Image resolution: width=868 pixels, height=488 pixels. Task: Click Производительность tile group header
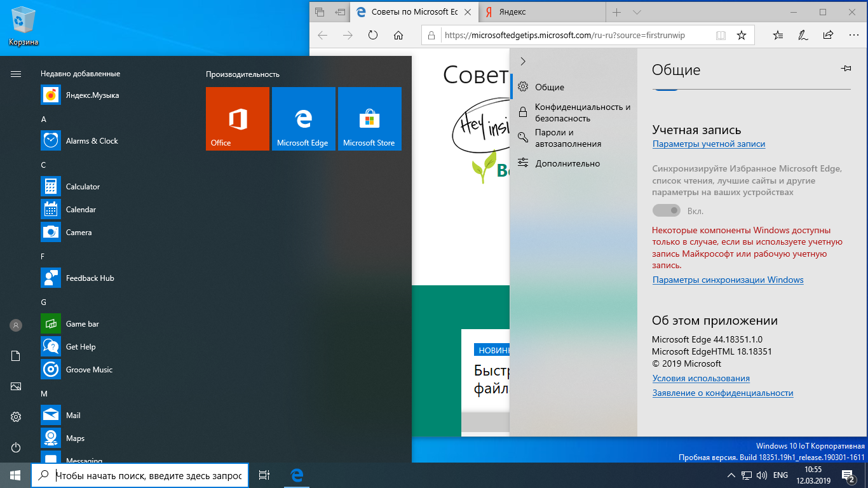pyautogui.click(x=242, y=74)
